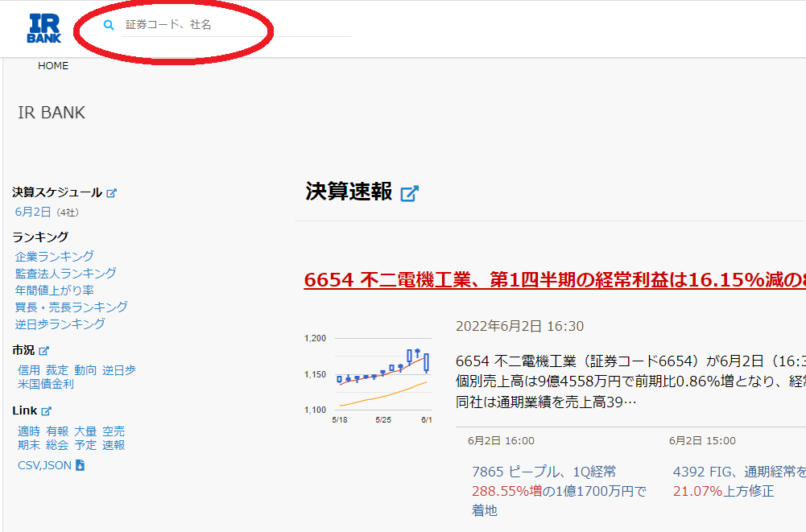Viewport: 806px width, 532px height.
Task: Open external link icon beside Link heading
Action: tap(46, 411)
